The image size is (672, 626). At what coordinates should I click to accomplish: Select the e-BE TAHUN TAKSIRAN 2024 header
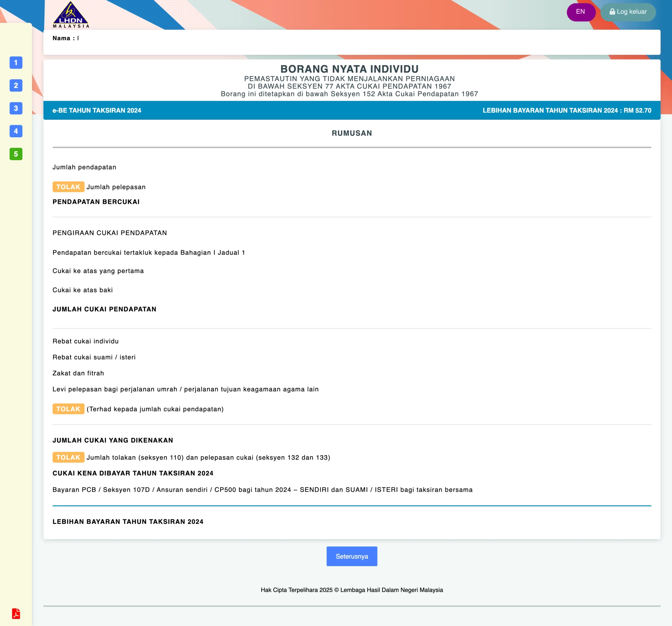pos(97,110)
